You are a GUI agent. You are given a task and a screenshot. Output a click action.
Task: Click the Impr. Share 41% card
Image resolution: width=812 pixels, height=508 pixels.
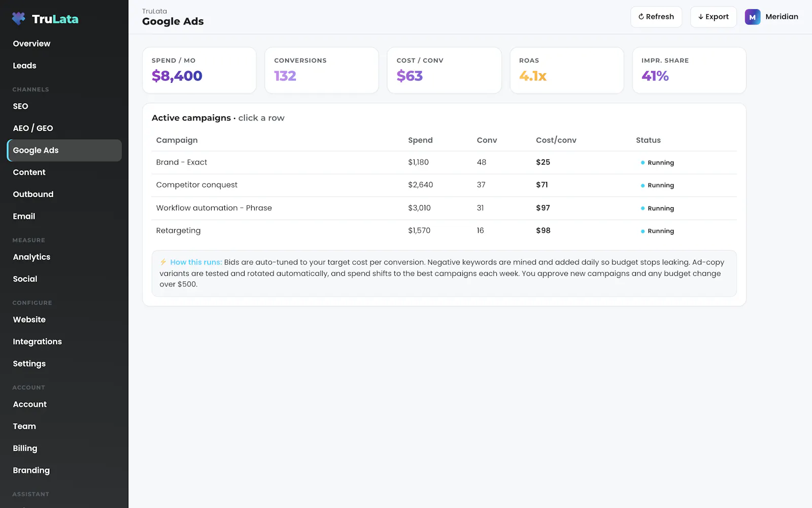pyautogui.click(x=689, y=70)
